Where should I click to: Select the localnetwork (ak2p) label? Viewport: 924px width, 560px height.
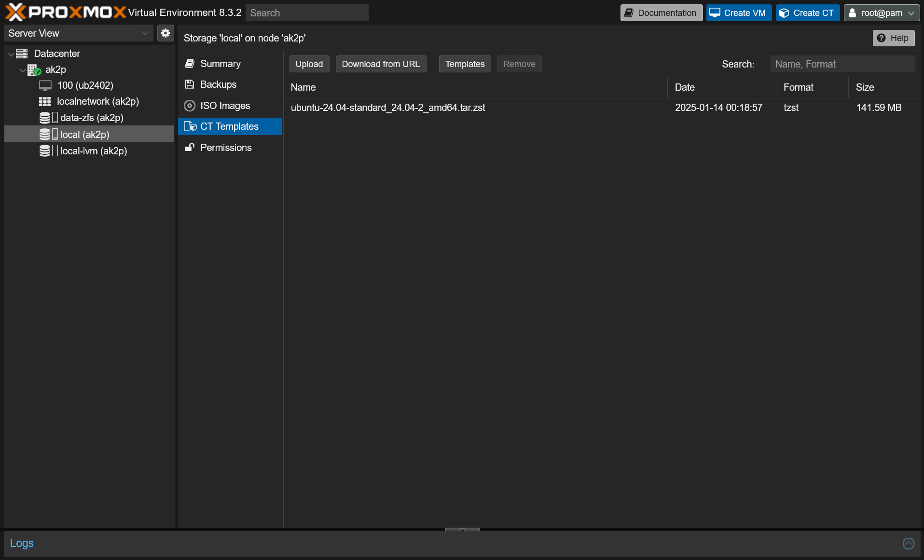98,101
